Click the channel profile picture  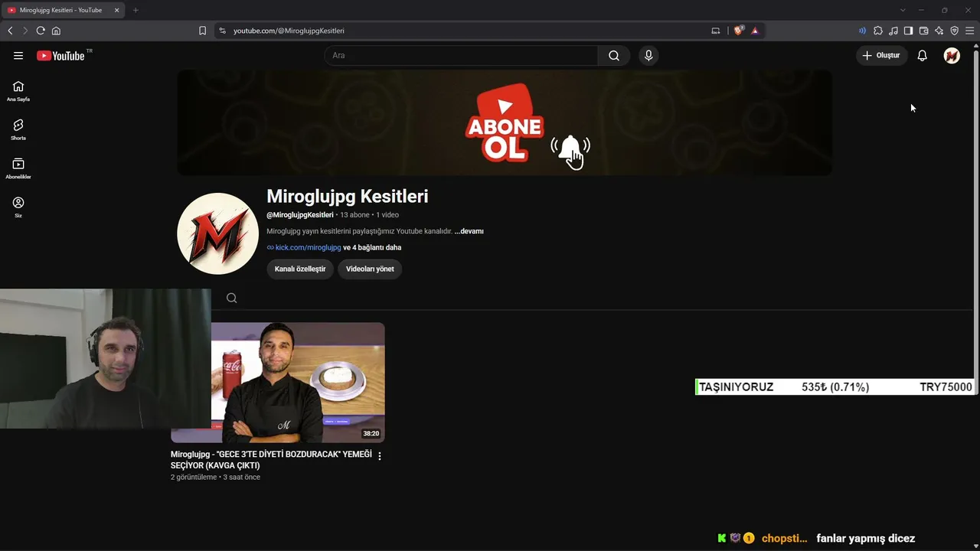click(217, 233)
